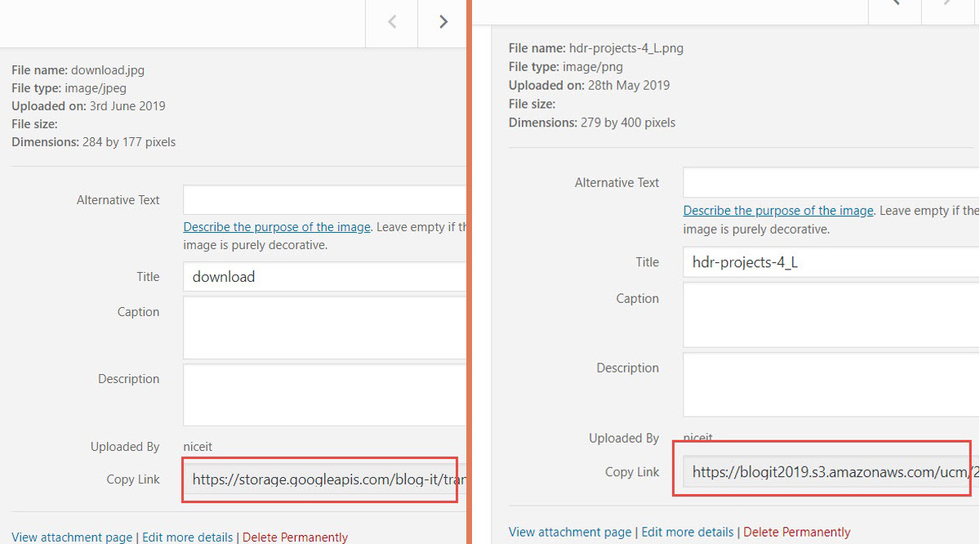Click 'Title' label in right panel
The image size is (980, 544).
point(648,262)
